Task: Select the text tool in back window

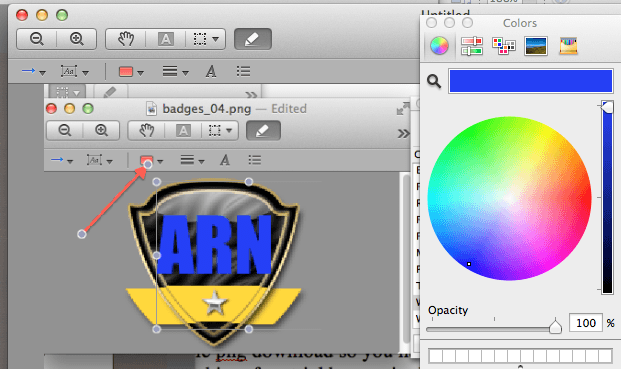Action: pyautogui.click(x=166, y=39)
